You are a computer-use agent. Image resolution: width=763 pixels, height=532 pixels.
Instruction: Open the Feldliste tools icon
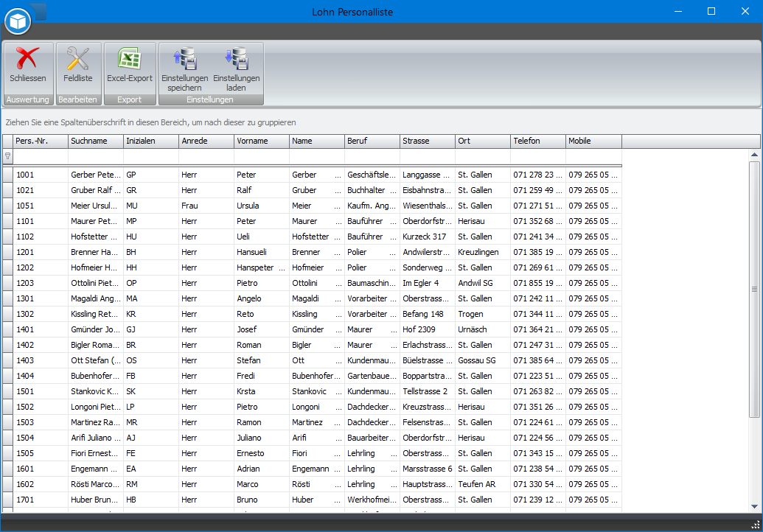(x=77, y=59)
